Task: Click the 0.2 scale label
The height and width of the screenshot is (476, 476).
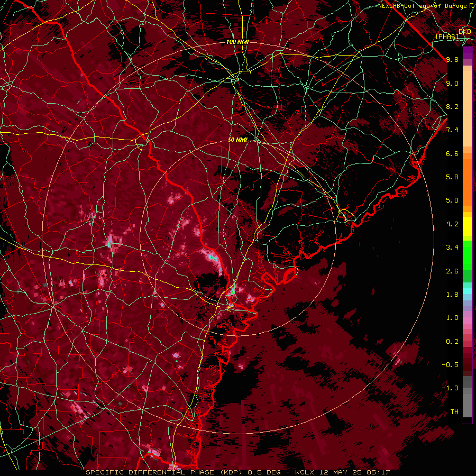Action: click(x=452, y=342)
